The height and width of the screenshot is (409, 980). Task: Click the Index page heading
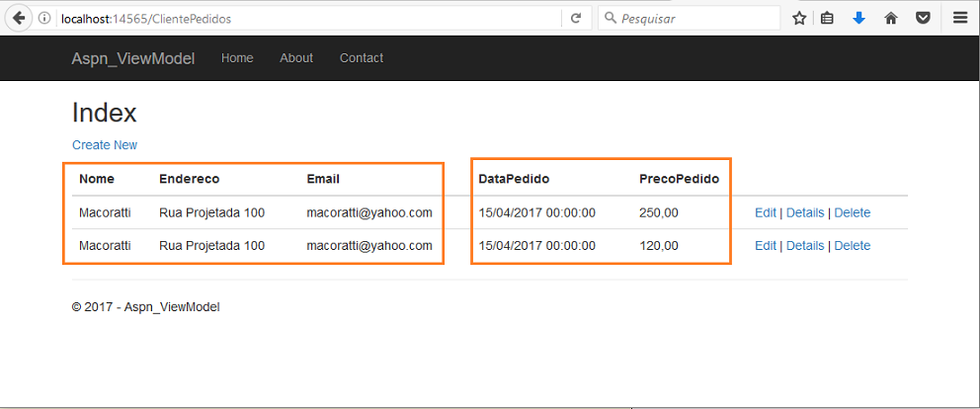[105, 114]
